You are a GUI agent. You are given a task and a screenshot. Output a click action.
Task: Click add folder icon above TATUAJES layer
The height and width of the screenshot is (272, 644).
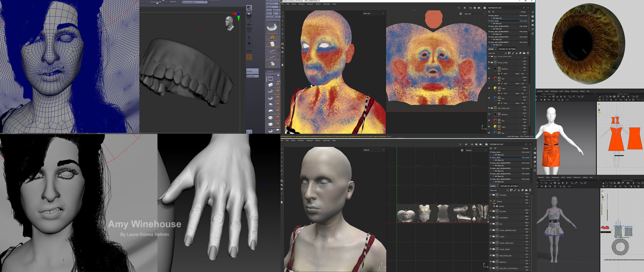526,190
